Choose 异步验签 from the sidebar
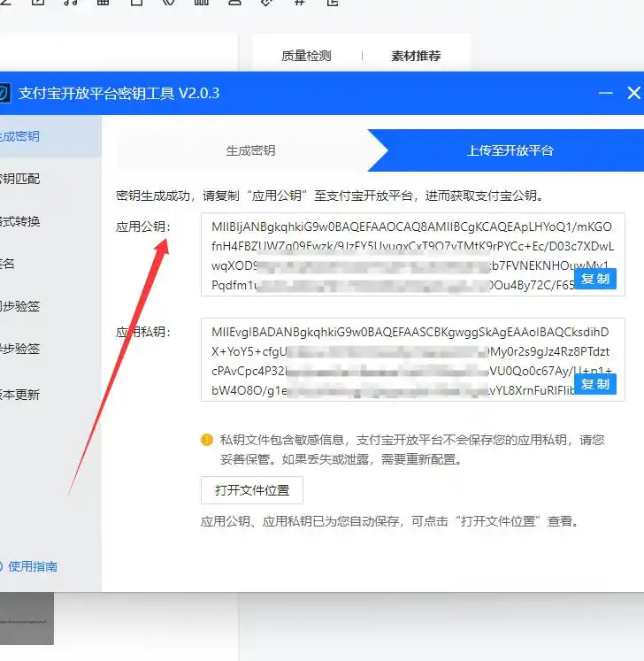This screenshot has width=644, height=661. tap(21, 349)
